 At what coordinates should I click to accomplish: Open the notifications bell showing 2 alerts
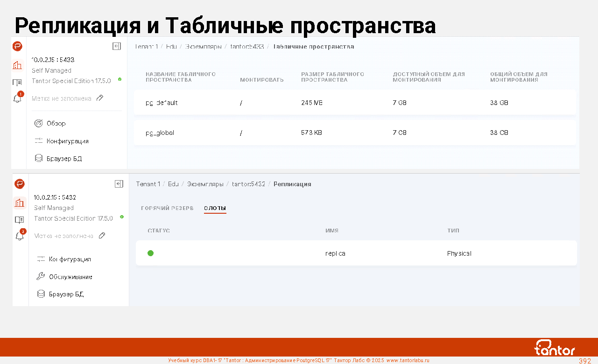(20, 236)
